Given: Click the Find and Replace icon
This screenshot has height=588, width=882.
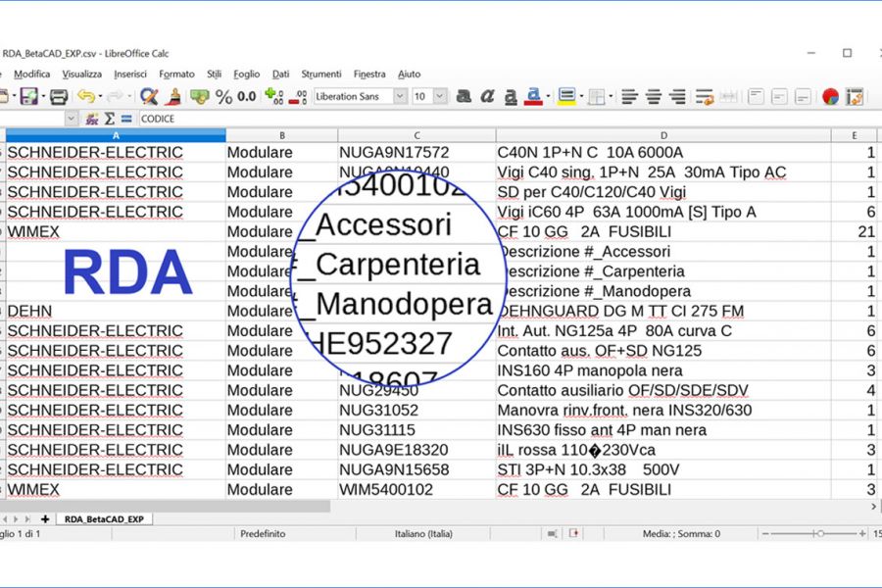Looking at the screenshot, I should (149, 96).
